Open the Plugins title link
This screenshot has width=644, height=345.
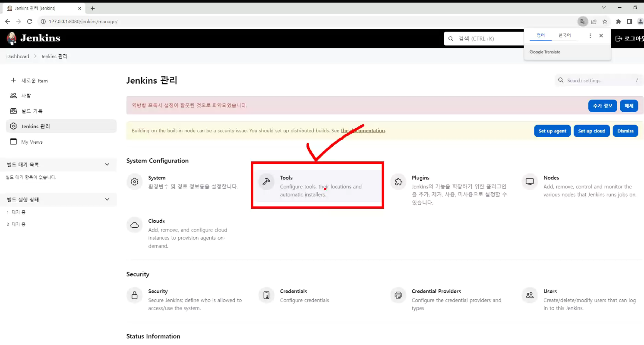pos(420,178)
